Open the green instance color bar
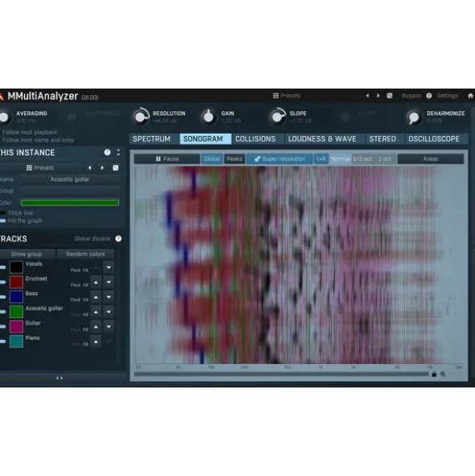The width and height of the screenshot is (475, 476). (x=70, y=203)
